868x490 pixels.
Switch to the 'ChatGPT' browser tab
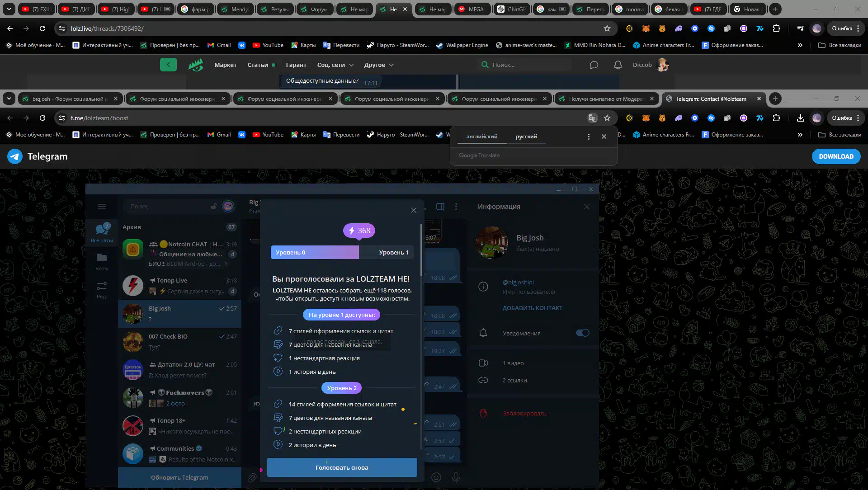pyautogui.click(x=512, y=9)
